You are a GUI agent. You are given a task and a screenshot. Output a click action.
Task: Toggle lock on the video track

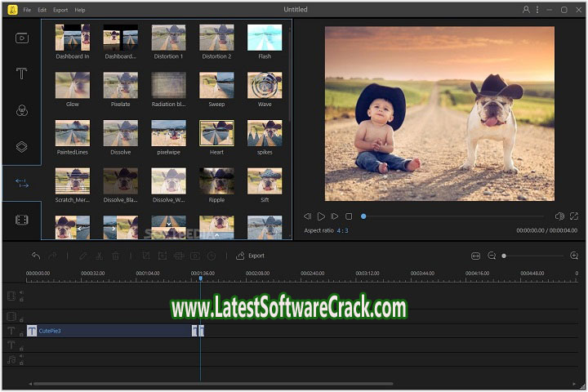coord(21,301)
